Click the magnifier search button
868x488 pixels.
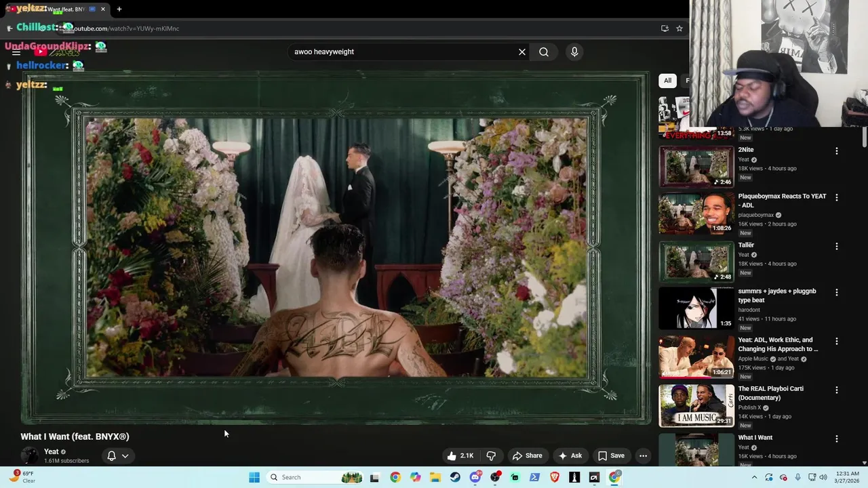click(544, 52)
